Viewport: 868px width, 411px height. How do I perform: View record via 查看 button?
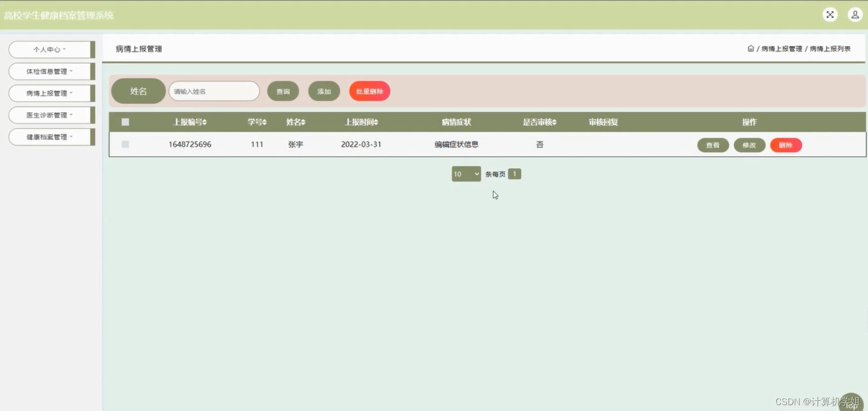tap(713, 145)
